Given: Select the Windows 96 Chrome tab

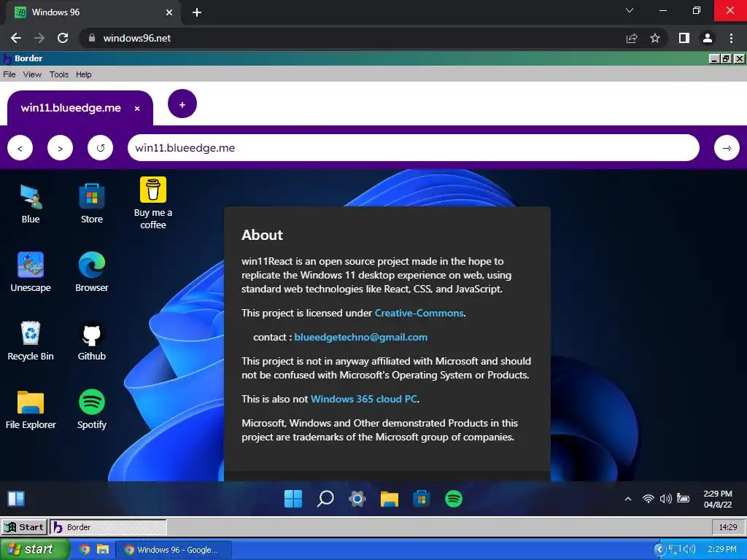Looking at the screenshot, I should point(94,12).
